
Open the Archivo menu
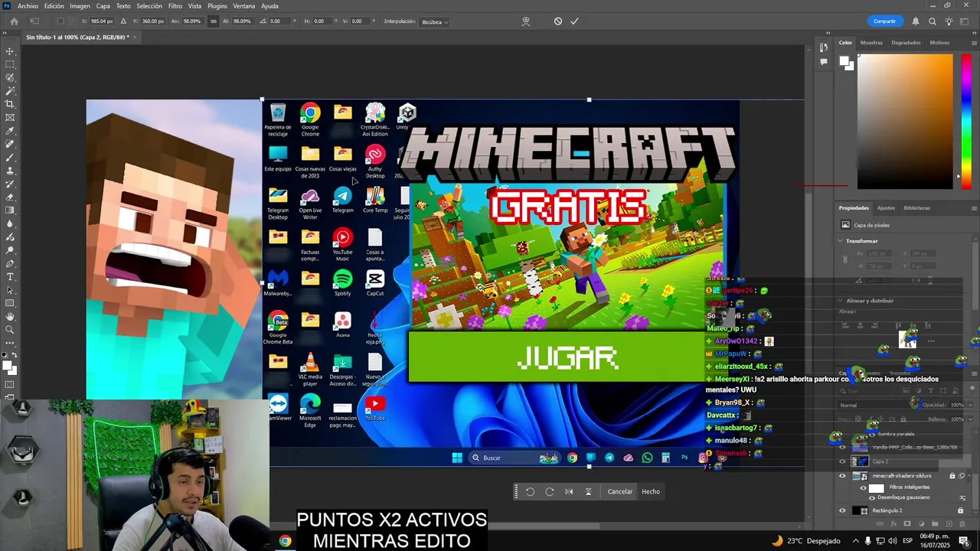(28, 6)
